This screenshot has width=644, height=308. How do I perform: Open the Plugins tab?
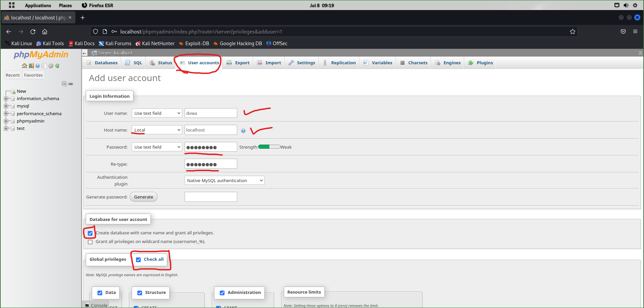pos(480,63)
